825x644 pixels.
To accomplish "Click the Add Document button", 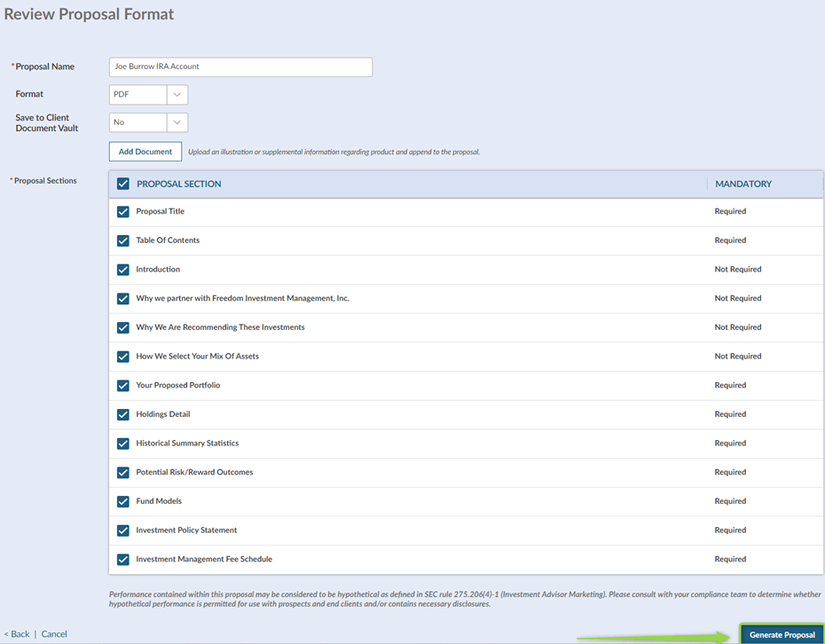I will pos(145,151).
